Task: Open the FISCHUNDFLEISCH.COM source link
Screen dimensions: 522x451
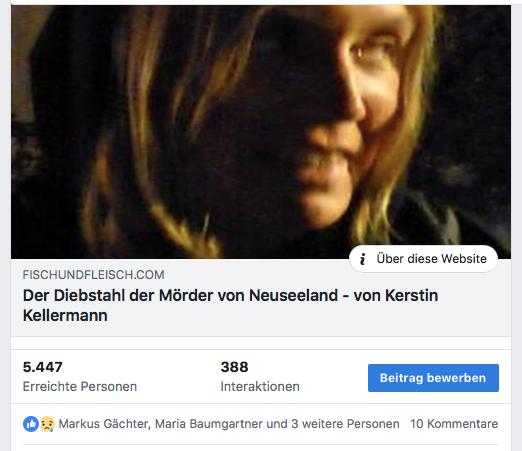Action: coord(93,275)
